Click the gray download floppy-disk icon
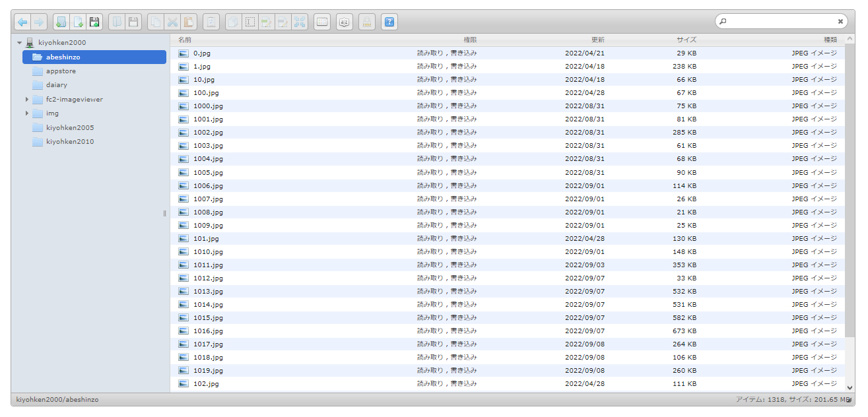868x417 pixels. tap(133, 22)
